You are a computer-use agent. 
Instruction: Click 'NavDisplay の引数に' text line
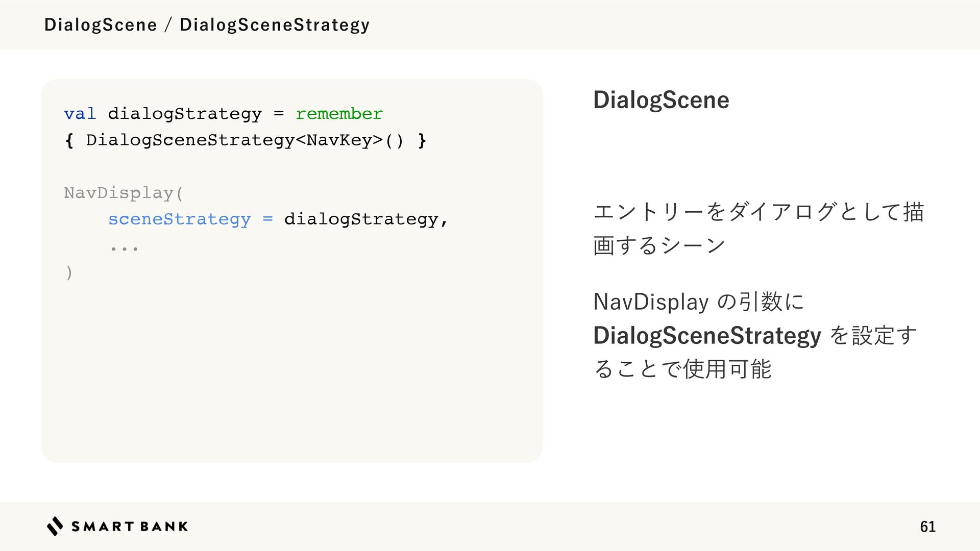(698, 302)
